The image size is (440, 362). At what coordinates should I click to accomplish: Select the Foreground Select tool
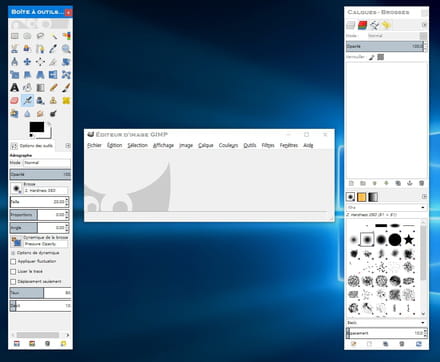(x=27, y=49)
